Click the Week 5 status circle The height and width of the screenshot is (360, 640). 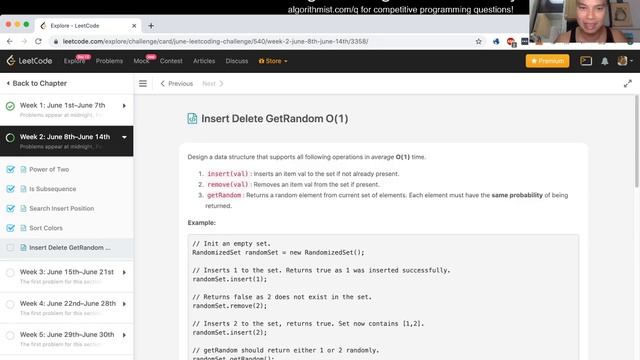pyautogui.click(x=10, y=336)
